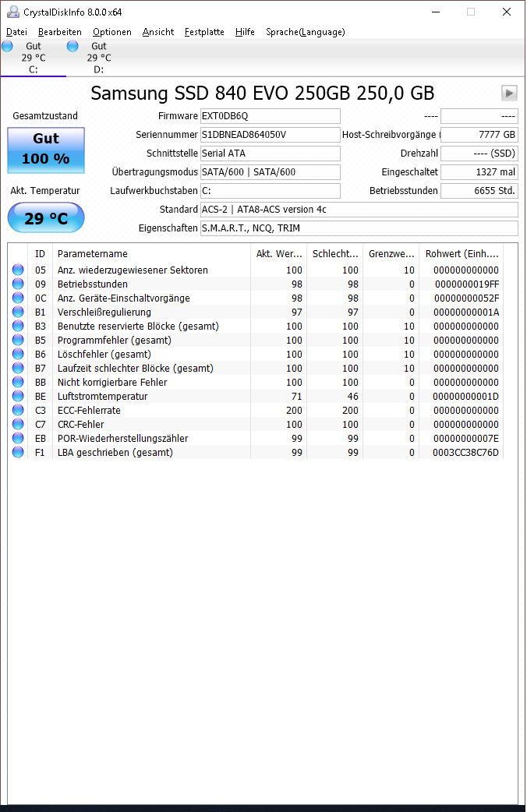The width and height of the screenshot is (527, 812).
Task: Select 'Anz. wiederzugewiesener Sektoren' row text
Action: click(x=133, y=270)
